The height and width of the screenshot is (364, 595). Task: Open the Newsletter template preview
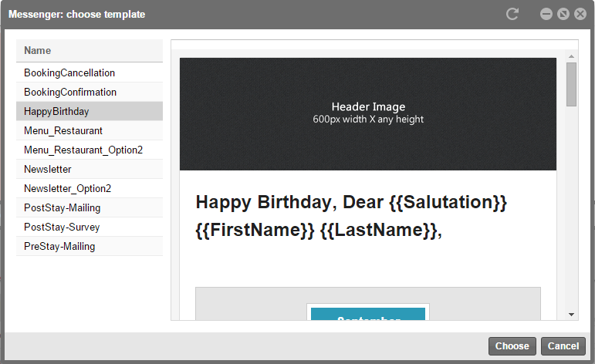(48, 169)
